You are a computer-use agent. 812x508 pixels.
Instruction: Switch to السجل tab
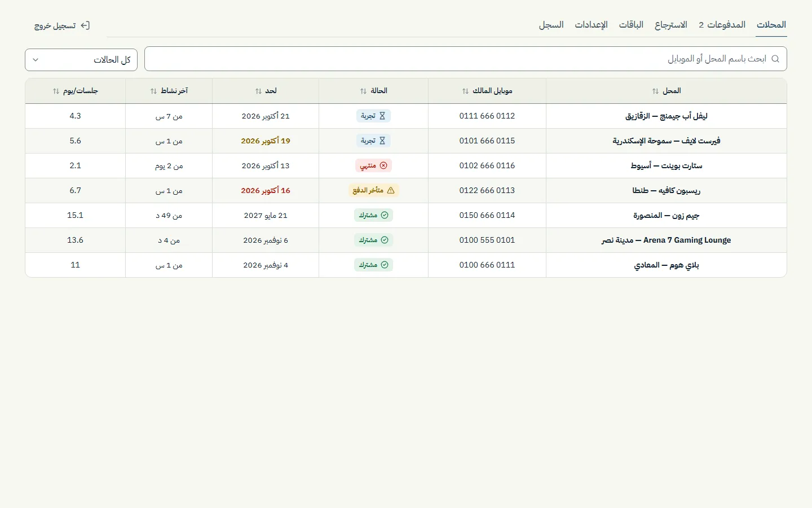[551, 25]
